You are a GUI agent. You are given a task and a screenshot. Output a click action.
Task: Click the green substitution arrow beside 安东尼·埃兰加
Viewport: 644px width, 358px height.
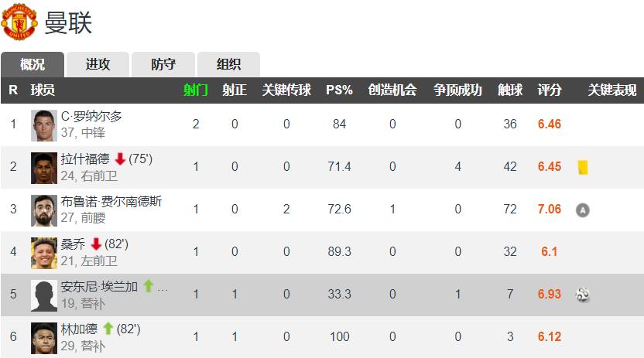tap(148, 287)
